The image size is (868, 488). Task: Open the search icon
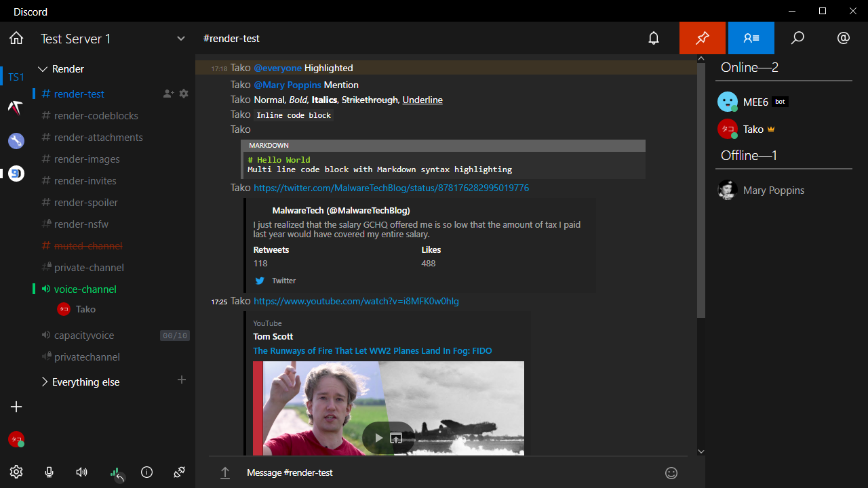coord(798,38)
